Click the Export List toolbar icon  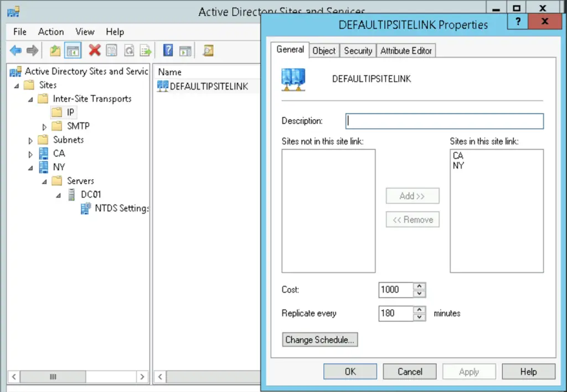(146, 50)
